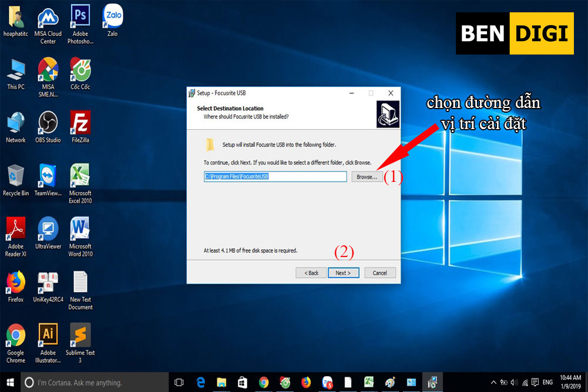Select OBS Studio desktop icon
Screen dimensions: 588x392
point(48,127)
